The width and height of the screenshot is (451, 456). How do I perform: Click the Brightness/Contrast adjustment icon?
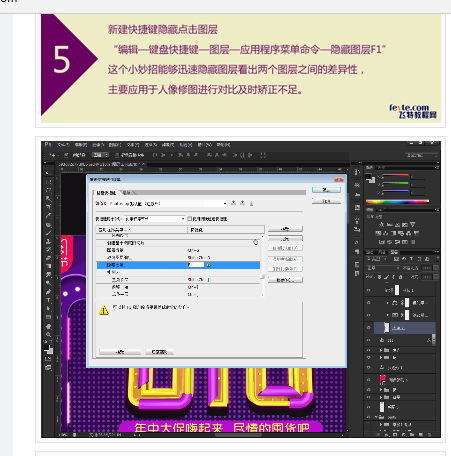coord(382,225)
